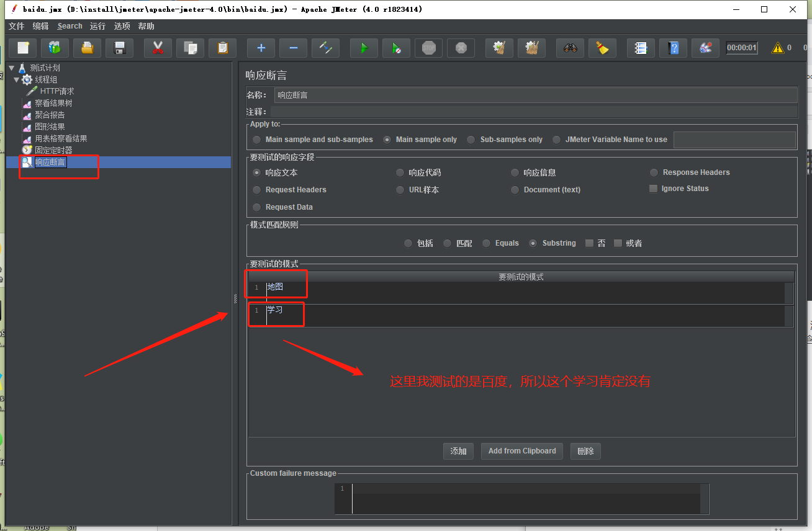Select 响应代码 response field radio
812x531 pixels.
coord(400,172)
